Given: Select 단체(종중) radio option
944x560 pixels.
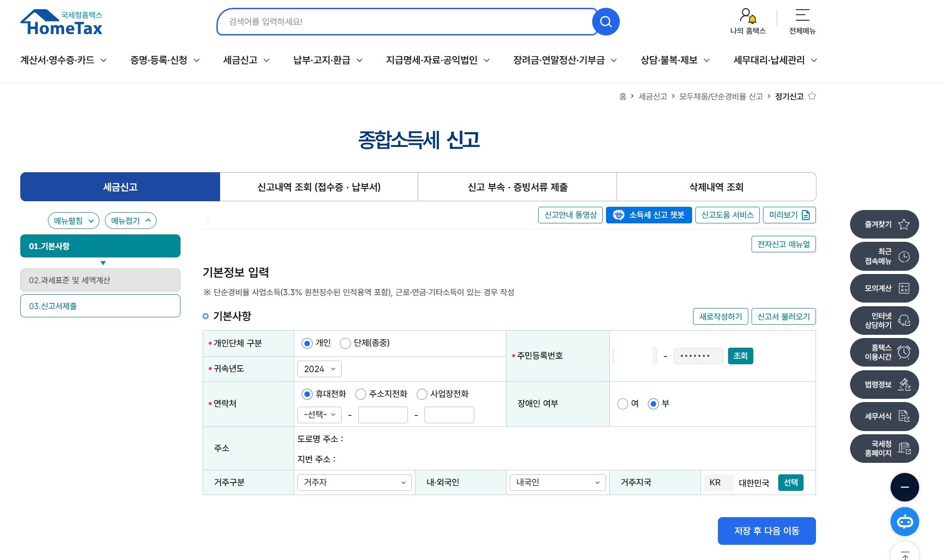Looking at the screenshot, I should tap(345, 344).
